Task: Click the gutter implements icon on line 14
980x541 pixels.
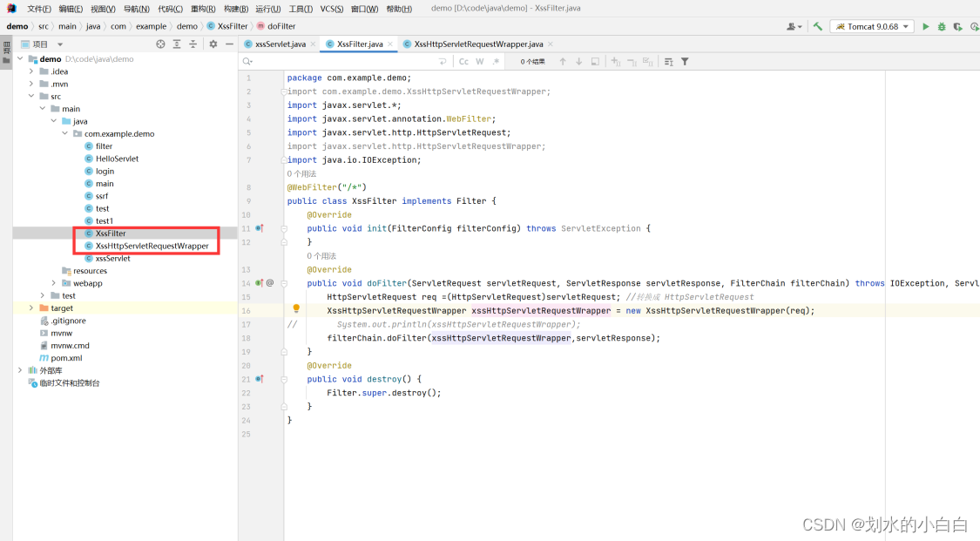Action: 260,283
